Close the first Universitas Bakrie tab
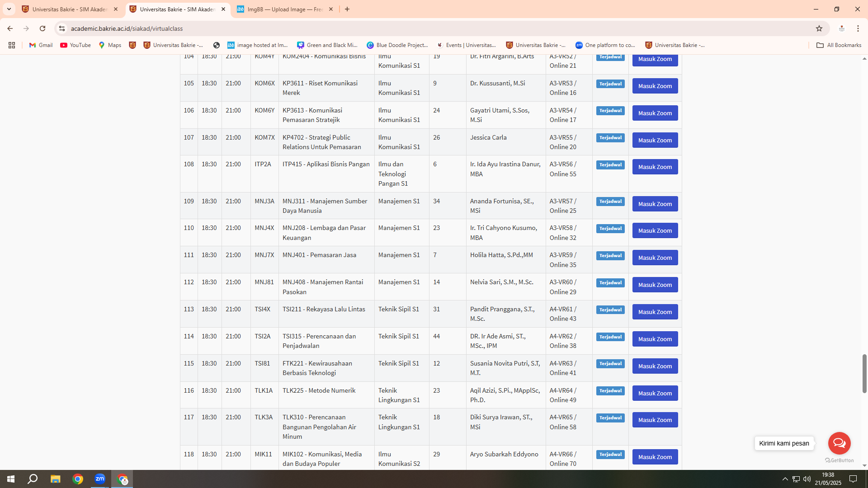Image resolution: width=868 pixels, height=488 pixels. pyautogui.click(x=116, y=9)
